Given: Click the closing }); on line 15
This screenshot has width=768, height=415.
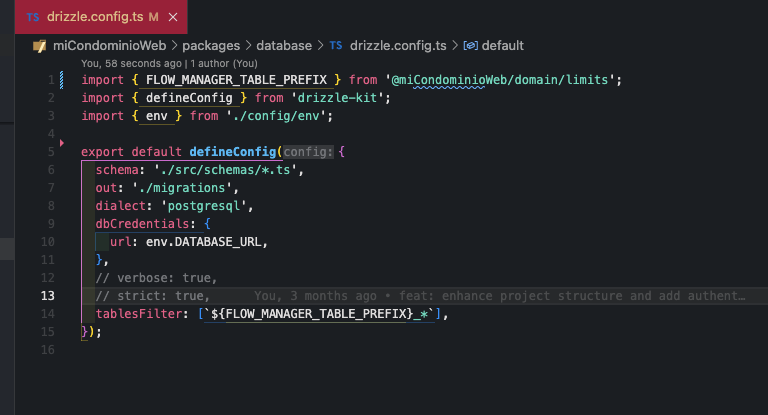Looking at the screenshot, I should 91,332.
